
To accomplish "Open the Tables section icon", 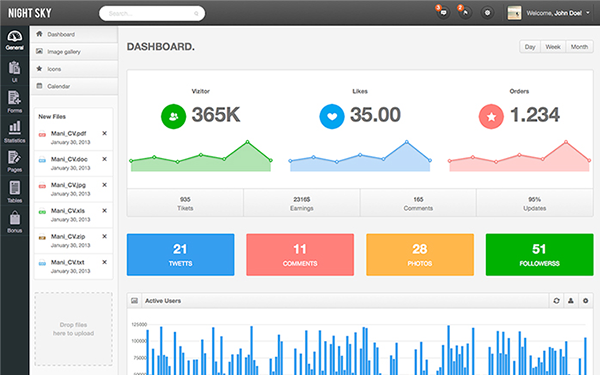I will (x=15, y=188).
